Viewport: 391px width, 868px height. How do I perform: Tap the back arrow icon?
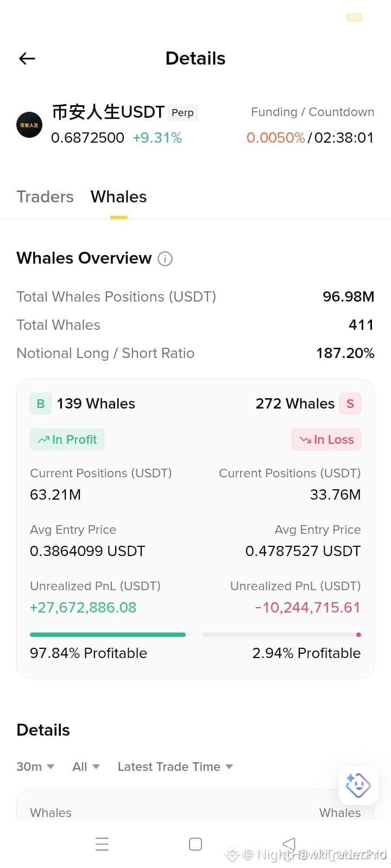[27, 59]
